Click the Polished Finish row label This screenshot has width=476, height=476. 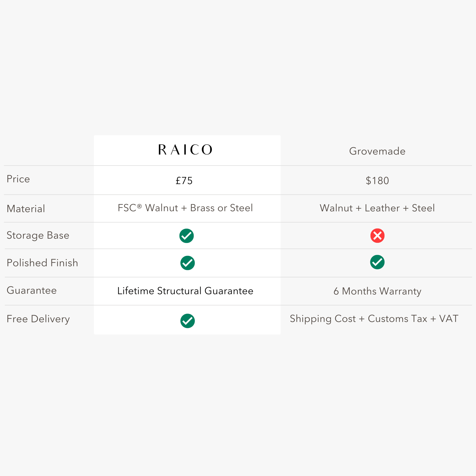pyautogui.click(x=42, y=263)
